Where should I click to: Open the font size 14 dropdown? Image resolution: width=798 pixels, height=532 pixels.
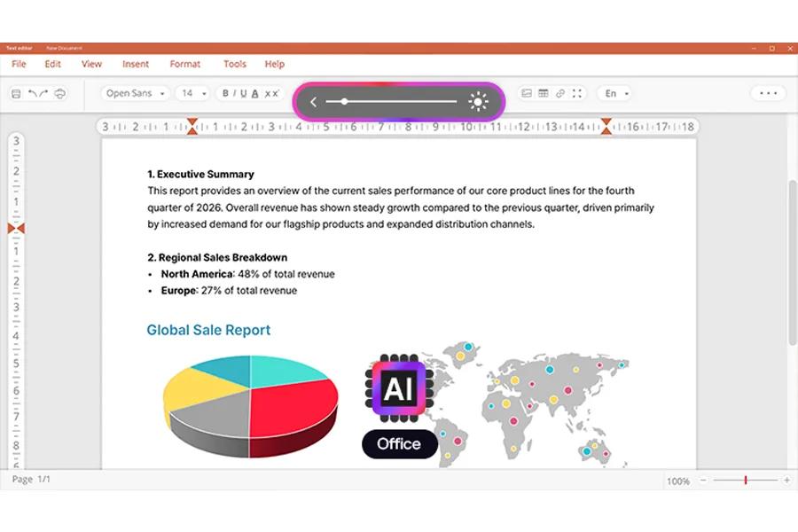(194, 93)
